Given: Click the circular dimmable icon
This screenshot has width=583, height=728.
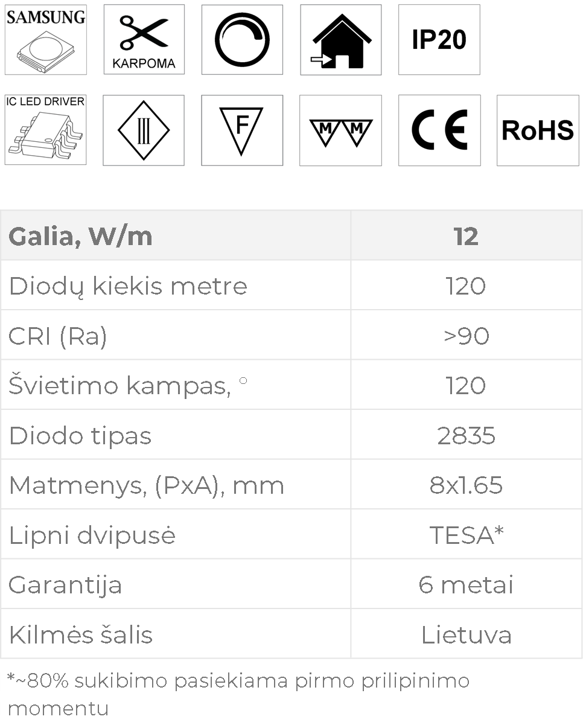Looking at the screenshot, I should coord(242,40).
